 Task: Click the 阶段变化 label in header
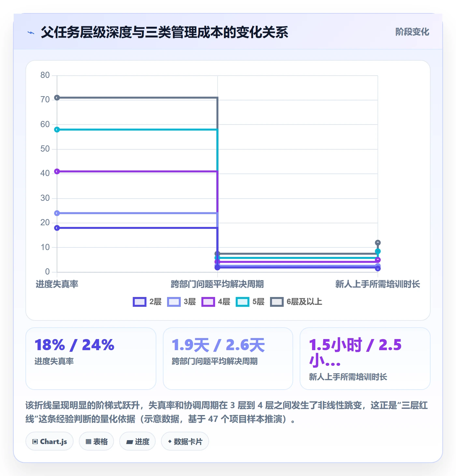(412, 32)
